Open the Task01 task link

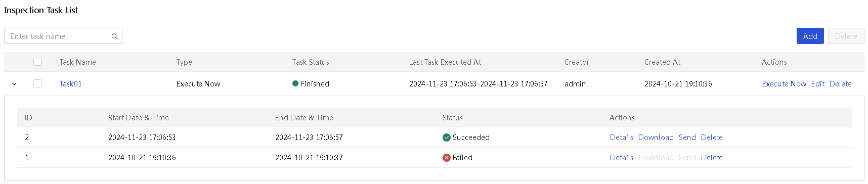pos(71,84)
